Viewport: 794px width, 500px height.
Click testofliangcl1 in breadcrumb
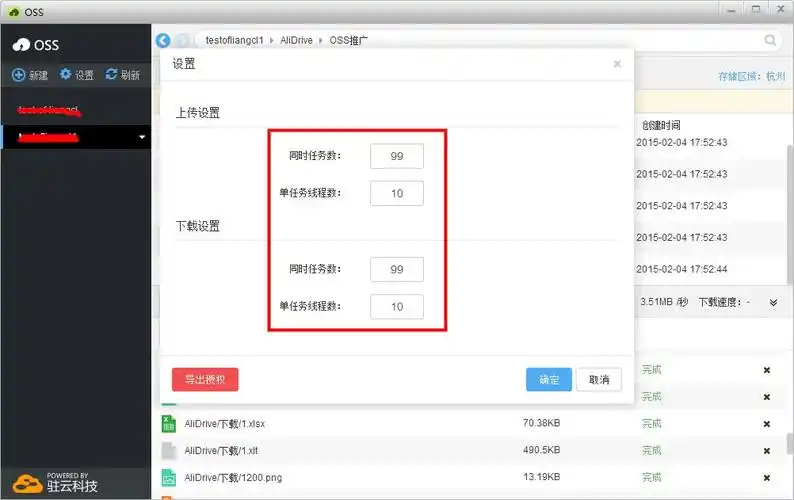coord(234,40)
